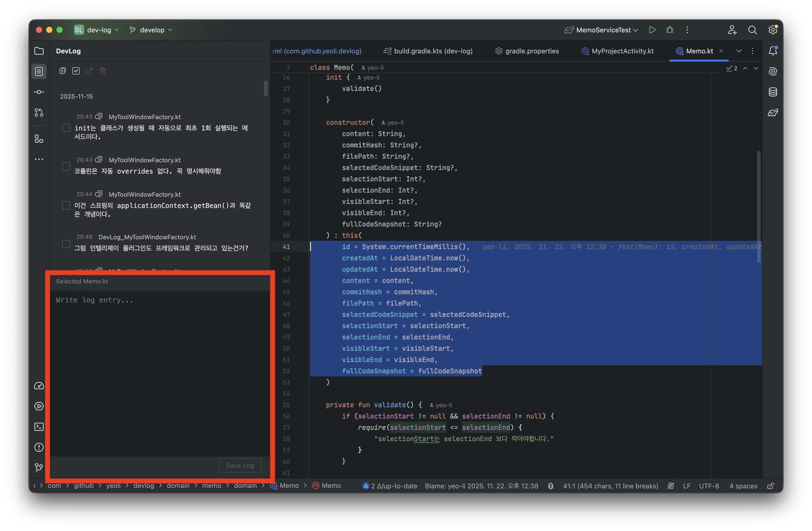
Task: Open the Project folder tool window
Action: [39, 51]
